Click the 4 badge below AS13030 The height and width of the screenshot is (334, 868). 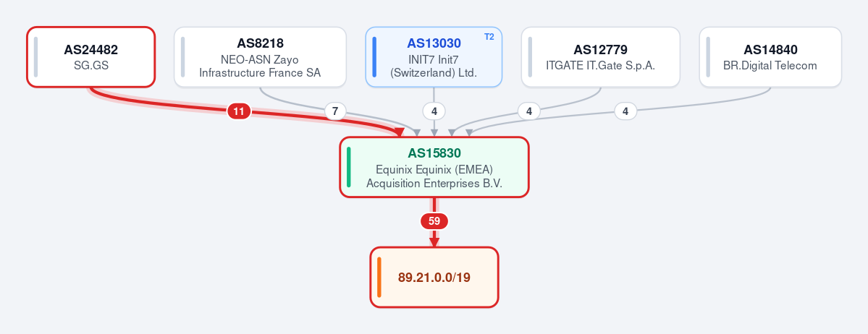(x=434, y=112)
